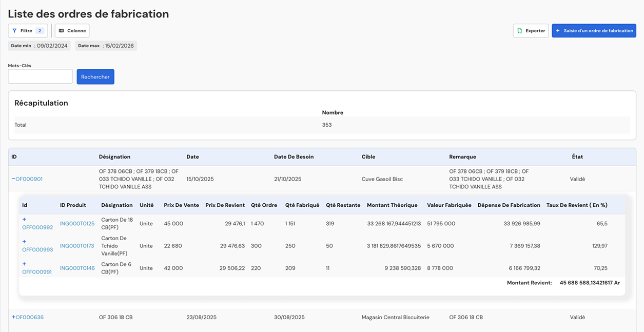Click the Qté Fabriqué sub-column header
Screen dimensions: 644x332
point(302,205)
